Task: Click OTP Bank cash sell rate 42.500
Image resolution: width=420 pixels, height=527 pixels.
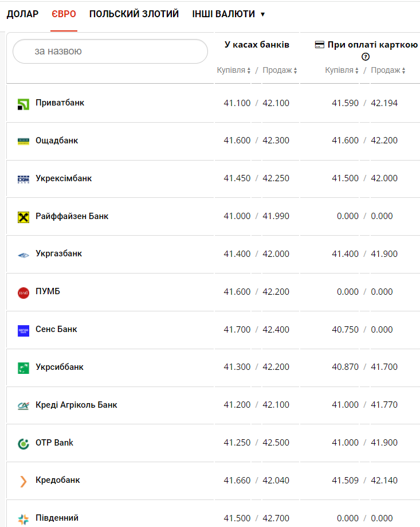Action: [276, 443]
